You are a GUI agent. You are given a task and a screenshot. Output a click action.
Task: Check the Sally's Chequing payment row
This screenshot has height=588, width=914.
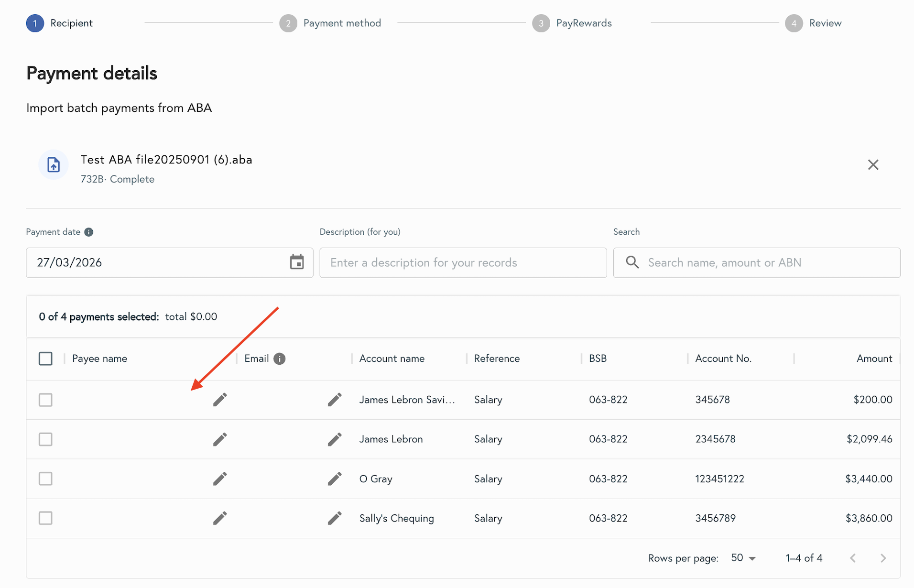pos(45,518)
